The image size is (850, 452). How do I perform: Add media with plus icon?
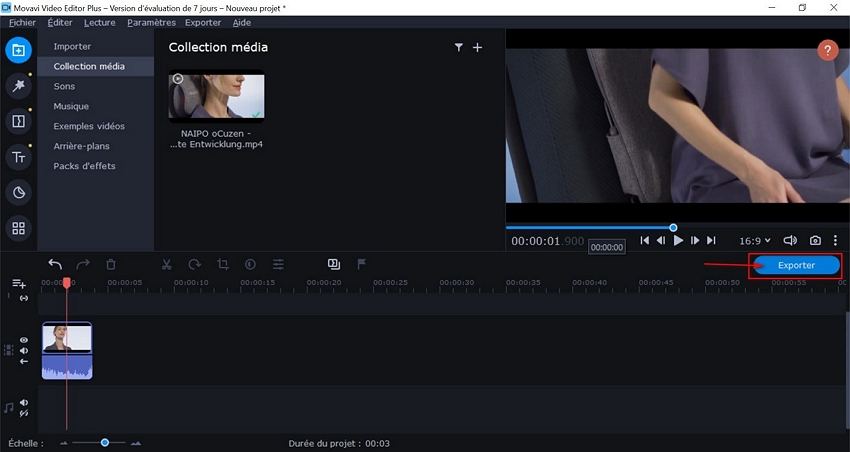(x=477, y=48)
